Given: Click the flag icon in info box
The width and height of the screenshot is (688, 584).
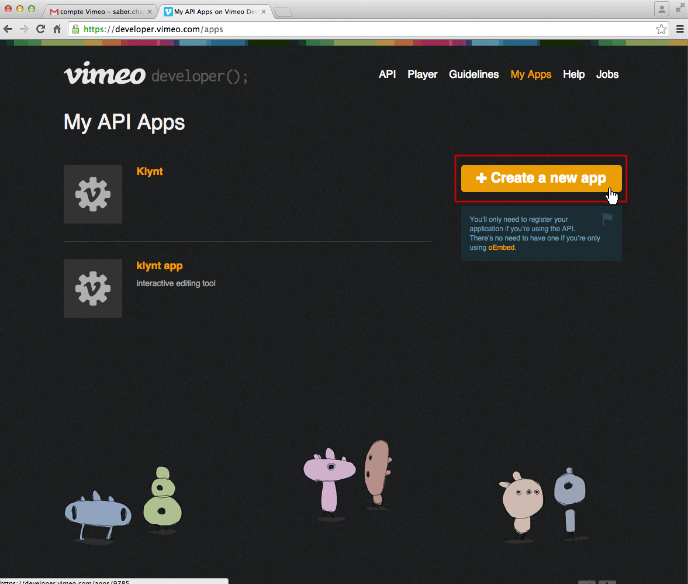Looking at the screenshot, I should coord(607,218).
